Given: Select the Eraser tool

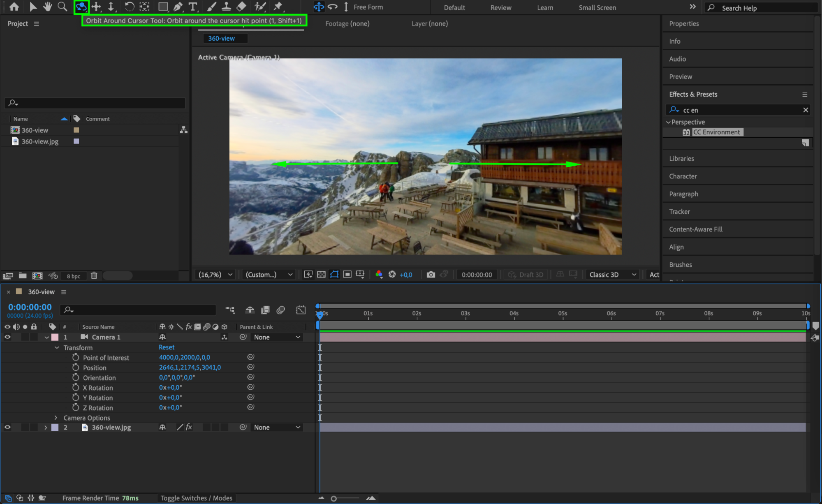Looking at the screenshot, I should click(242, 7).
